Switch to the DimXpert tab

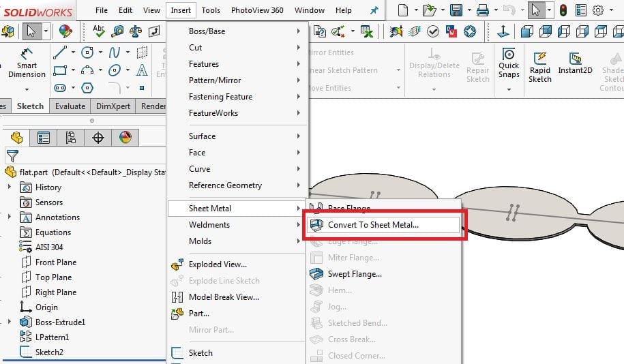tap(113, 106)
